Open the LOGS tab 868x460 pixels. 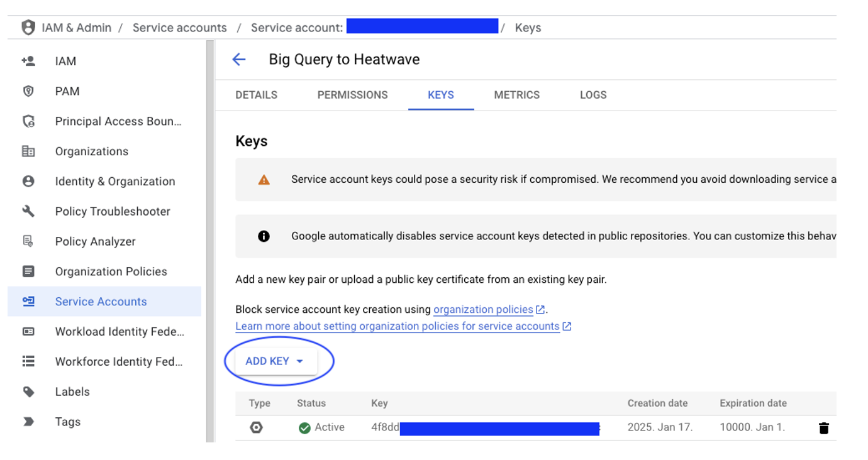point(593,95)
